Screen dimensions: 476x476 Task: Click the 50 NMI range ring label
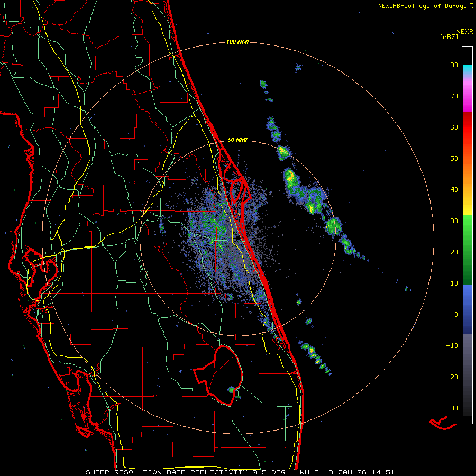point(237,140)
